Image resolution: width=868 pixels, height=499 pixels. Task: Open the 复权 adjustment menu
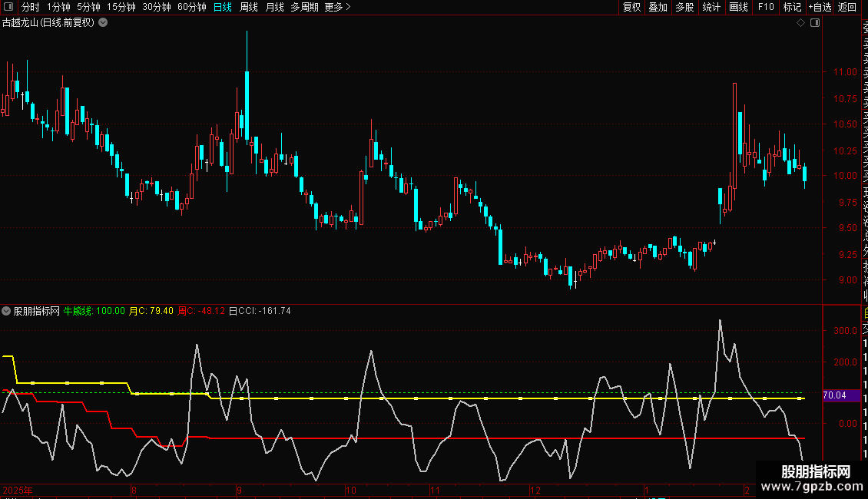click(x=631, y=7)
